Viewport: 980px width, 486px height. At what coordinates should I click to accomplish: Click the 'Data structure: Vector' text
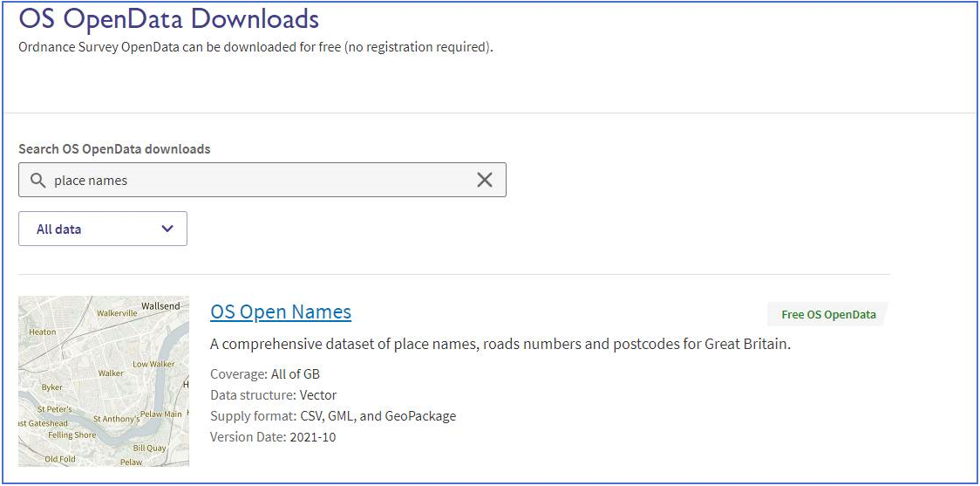pyautogui.click(x=273, y=394)
